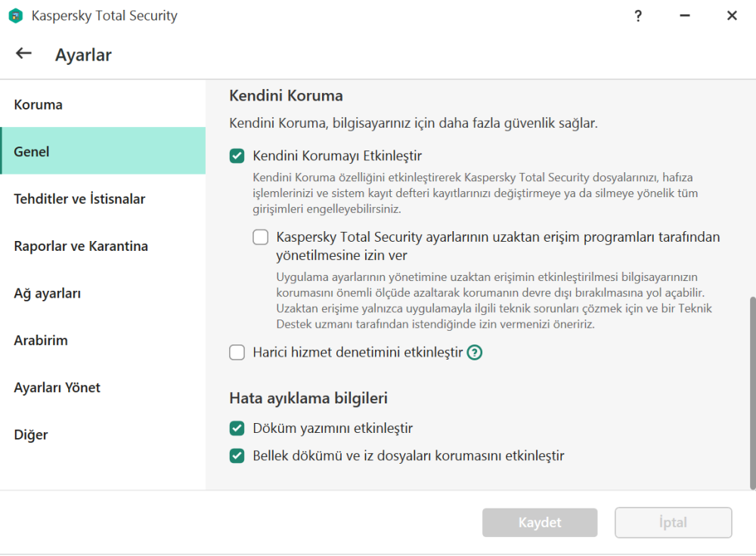Click the Kaspersky shield logo icon
This screenshot has width=756, height=556.
coord(15,16)
